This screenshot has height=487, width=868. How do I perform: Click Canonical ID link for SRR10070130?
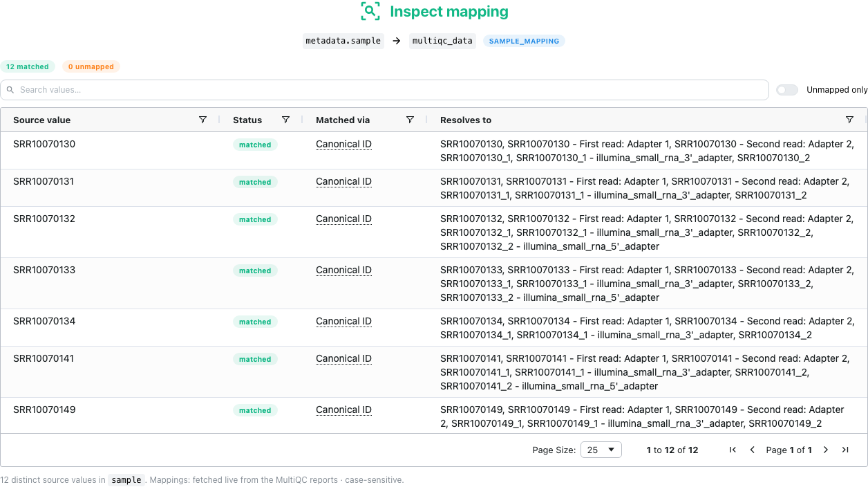(343, 145)
